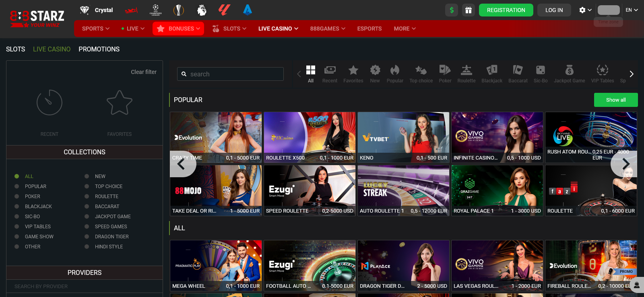Go to next popular games slide
Screen dimensions: 644x297
[x=625, y=164]
